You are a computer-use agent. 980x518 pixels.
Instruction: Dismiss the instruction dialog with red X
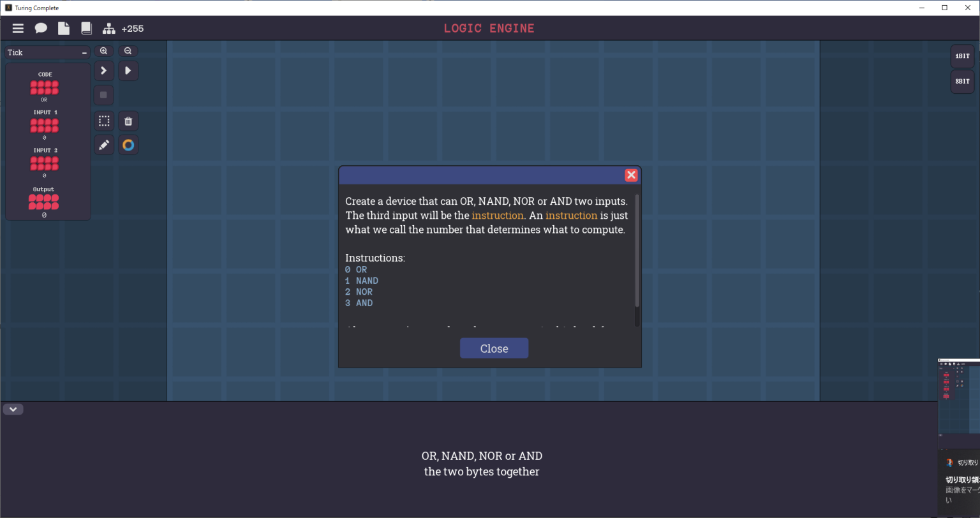coord(631,175)
